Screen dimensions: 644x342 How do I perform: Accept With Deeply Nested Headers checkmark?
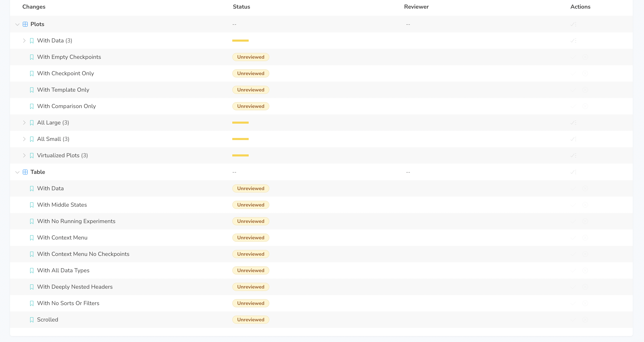[x=573, y=287]
